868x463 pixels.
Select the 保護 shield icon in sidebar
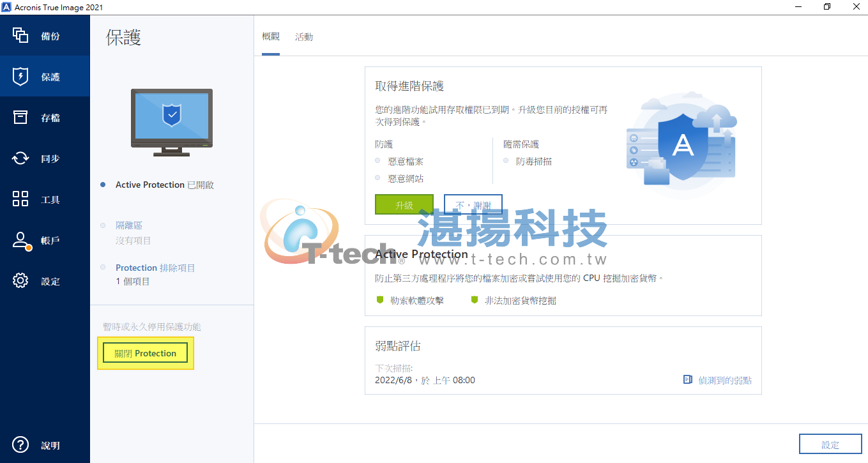point(20,77)
